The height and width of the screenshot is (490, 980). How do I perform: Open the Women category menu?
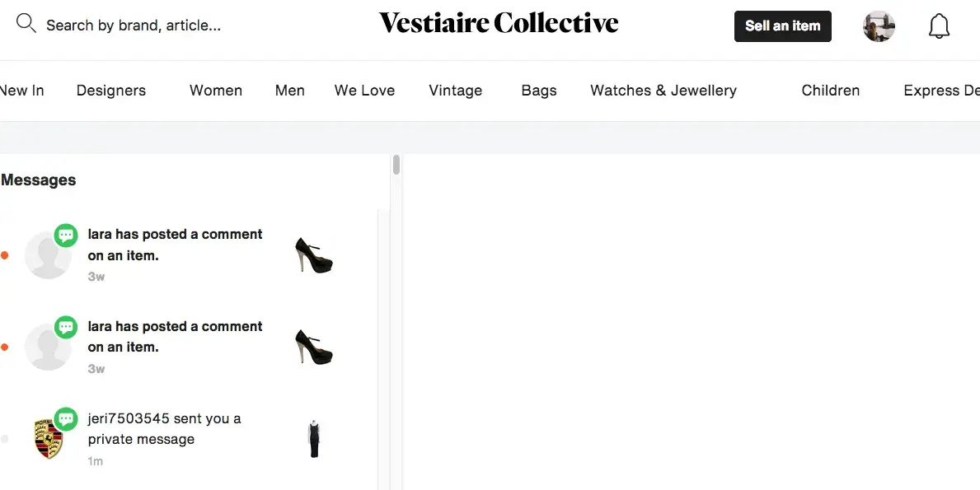(216, 91)
